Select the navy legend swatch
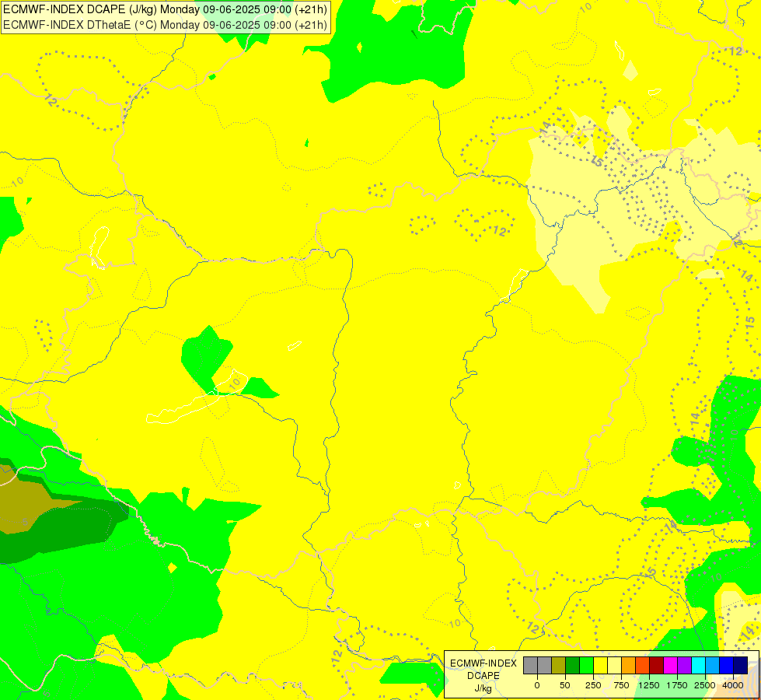Image resolution: width=761 pixels, height=700 pixels. [x=741, y=666]
